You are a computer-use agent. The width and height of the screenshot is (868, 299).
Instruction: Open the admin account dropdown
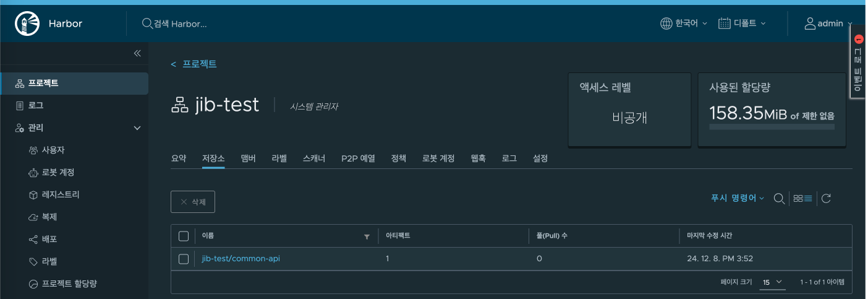828,24
